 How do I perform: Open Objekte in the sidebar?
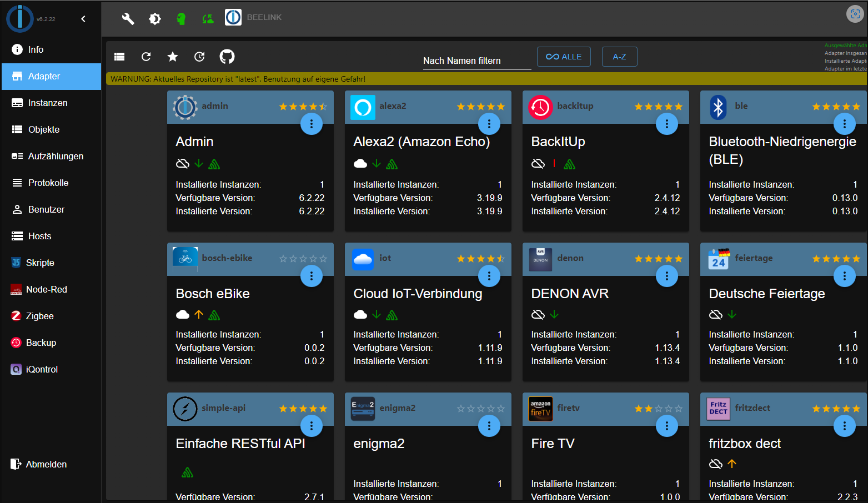click(51, 129)
